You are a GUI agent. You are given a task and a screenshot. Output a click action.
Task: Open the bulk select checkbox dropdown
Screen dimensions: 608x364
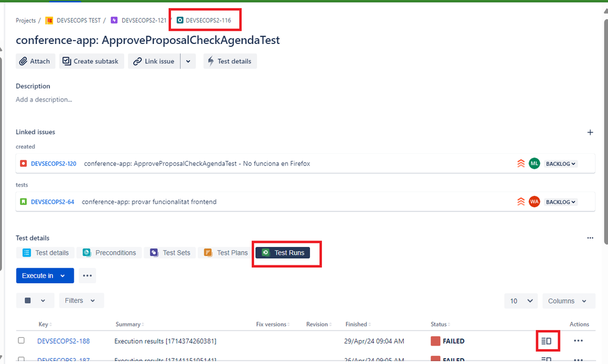tap(35, 300)
